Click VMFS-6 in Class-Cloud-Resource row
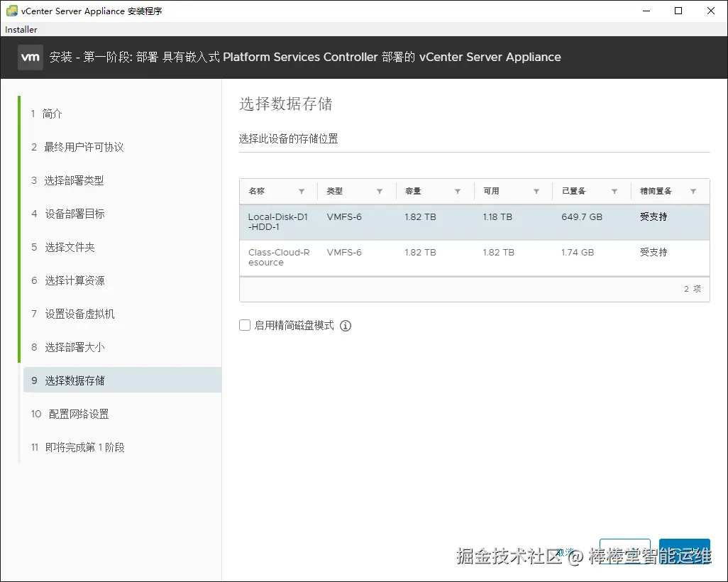The width and height of the screenshot is (728, 582). click(344, 253)
